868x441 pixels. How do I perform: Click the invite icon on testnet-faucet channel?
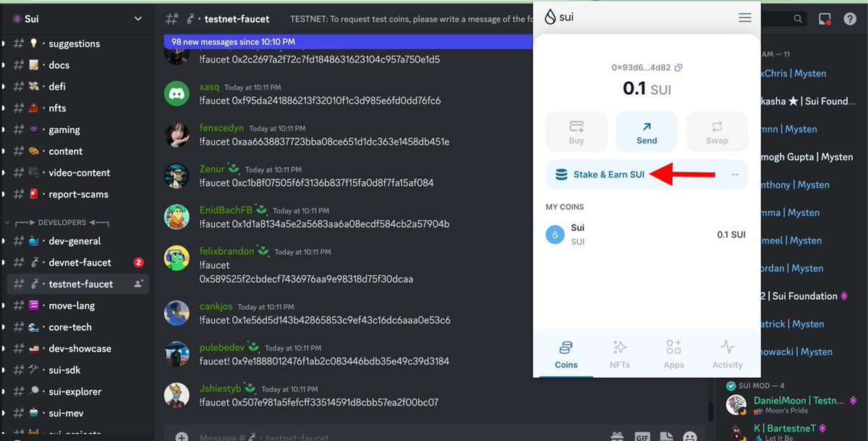tap(139, 284)
